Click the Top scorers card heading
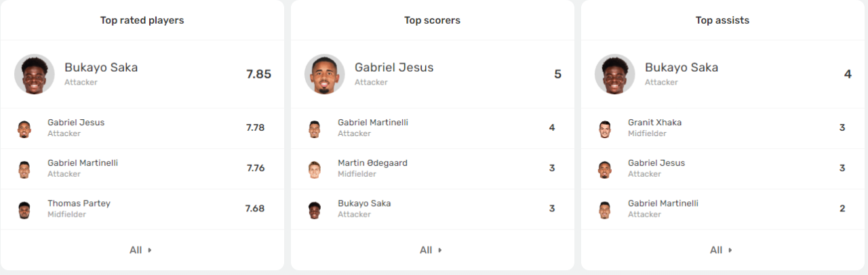Viewport: 868px width, 275px height. click(x=432, y=20)
